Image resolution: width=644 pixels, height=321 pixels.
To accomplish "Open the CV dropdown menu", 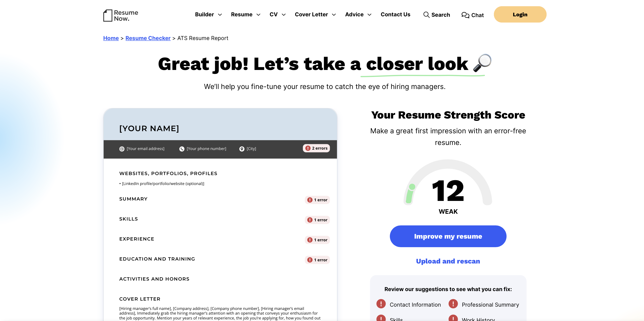I will pos(277,14).
